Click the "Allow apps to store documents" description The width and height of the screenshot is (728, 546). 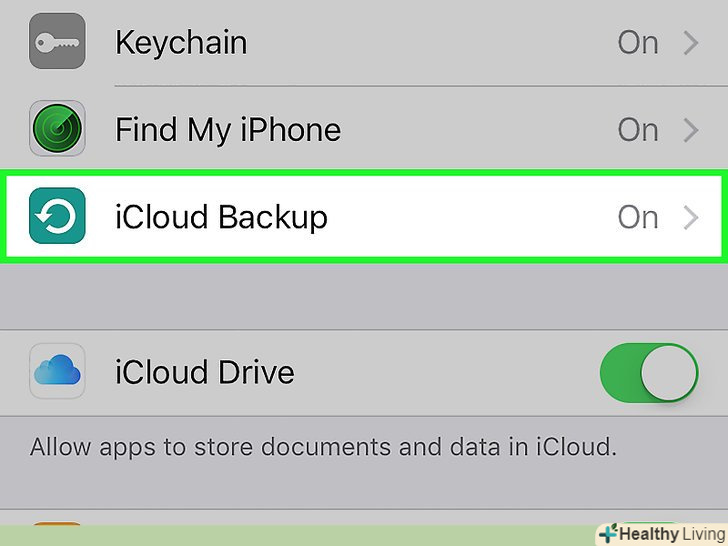pos(323,447)
